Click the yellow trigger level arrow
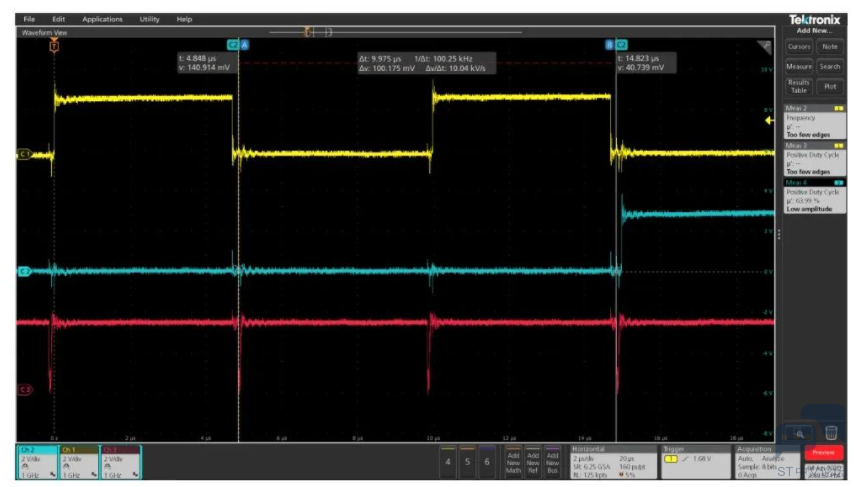Viewport: 854px width, 487px height. (769, 120)
